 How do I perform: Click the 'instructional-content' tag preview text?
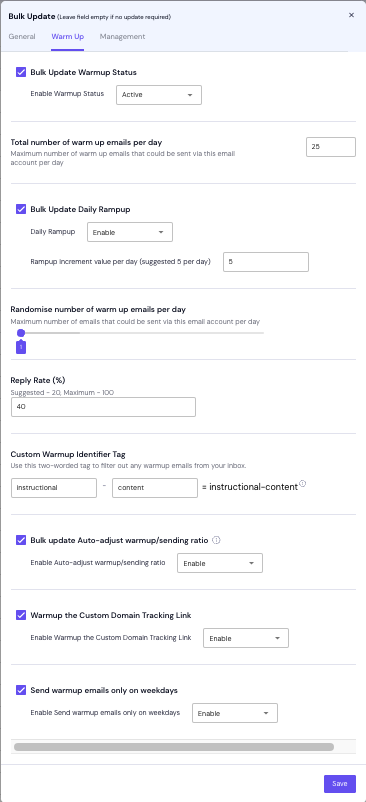click(254, 487)
